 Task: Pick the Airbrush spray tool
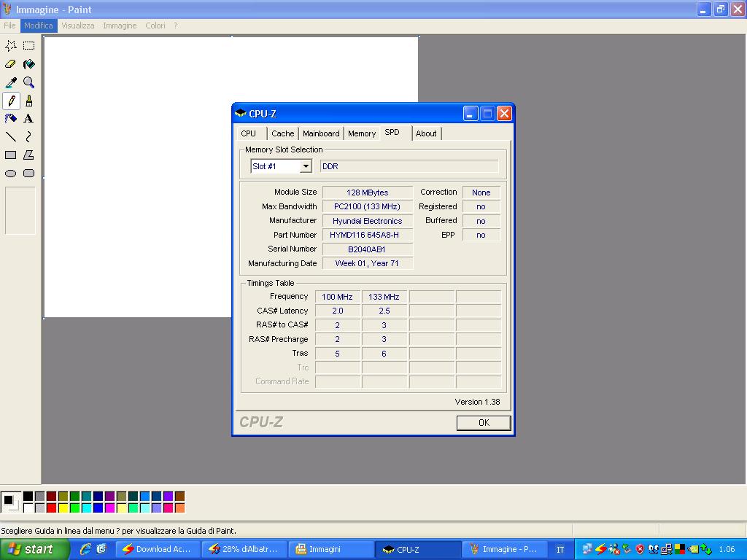pos(10,119)
